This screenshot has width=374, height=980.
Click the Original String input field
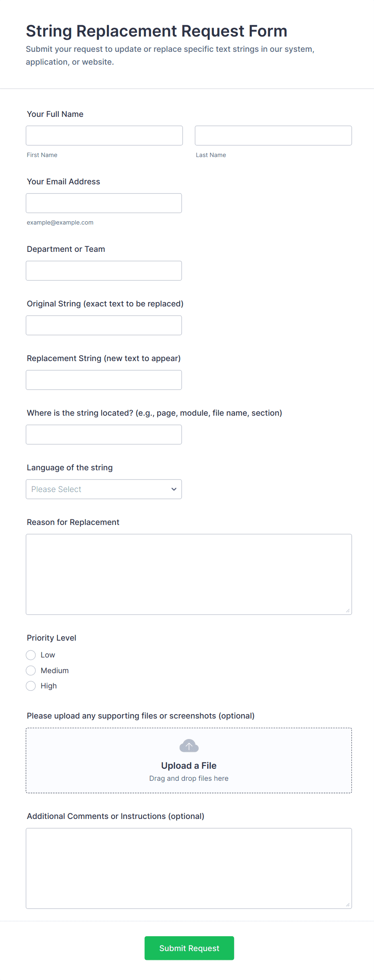pyautogui.click(x=104, y=325)
